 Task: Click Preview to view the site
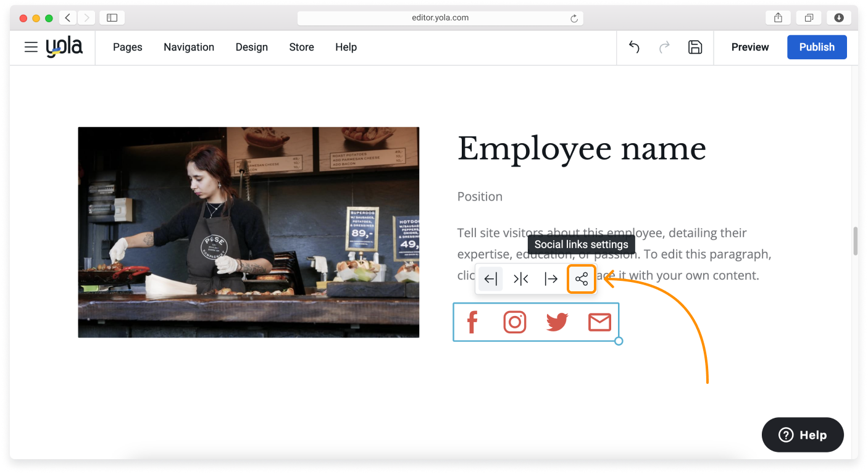(x=750, y=47)
